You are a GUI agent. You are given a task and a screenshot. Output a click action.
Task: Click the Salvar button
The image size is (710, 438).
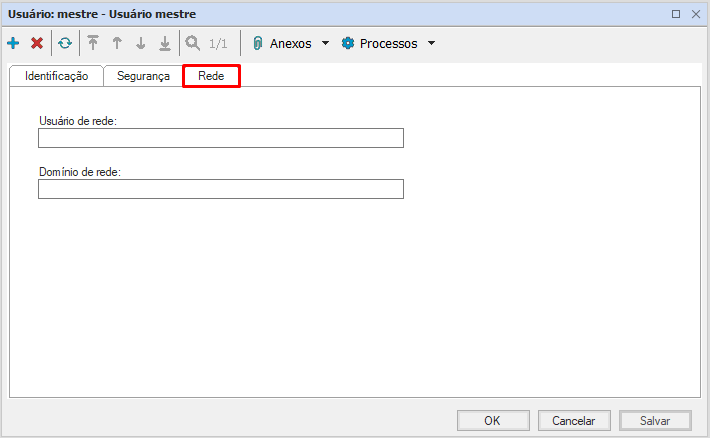(x=655, y=421)
